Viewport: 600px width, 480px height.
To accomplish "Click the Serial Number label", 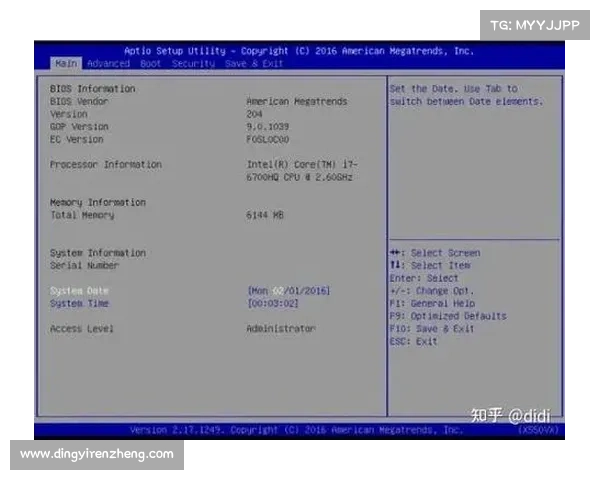I will pos(85,266).
